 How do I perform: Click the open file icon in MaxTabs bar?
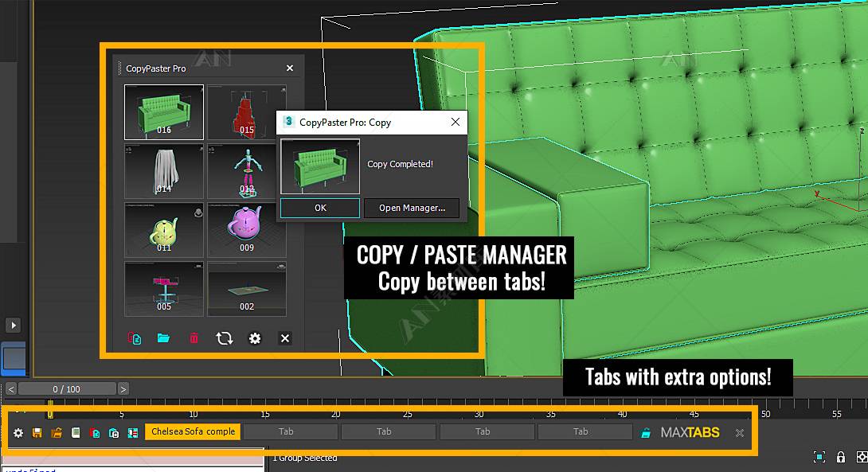click(57, 433)
